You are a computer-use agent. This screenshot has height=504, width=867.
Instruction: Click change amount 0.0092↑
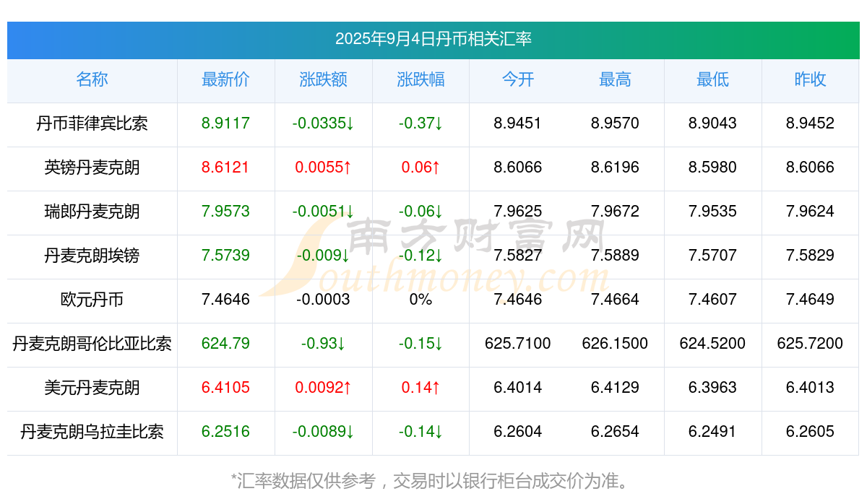[x=324, y=388]
